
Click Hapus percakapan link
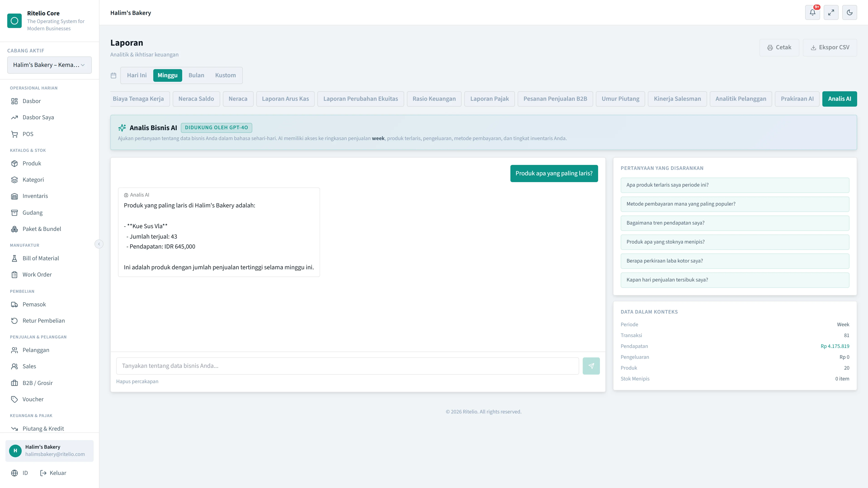pyautogui.click(x=137, y=381)
